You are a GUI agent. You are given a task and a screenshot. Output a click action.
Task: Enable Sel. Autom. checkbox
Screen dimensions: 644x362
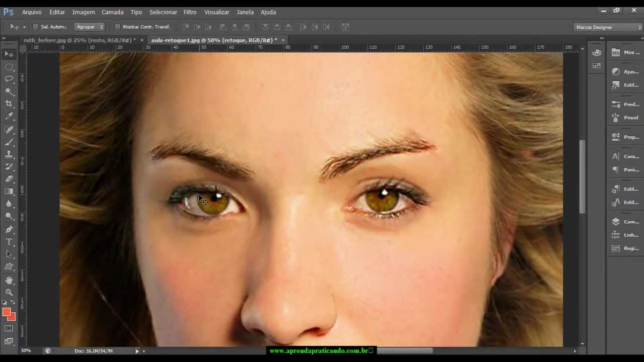pyautogui.click(x=36, y=27)
